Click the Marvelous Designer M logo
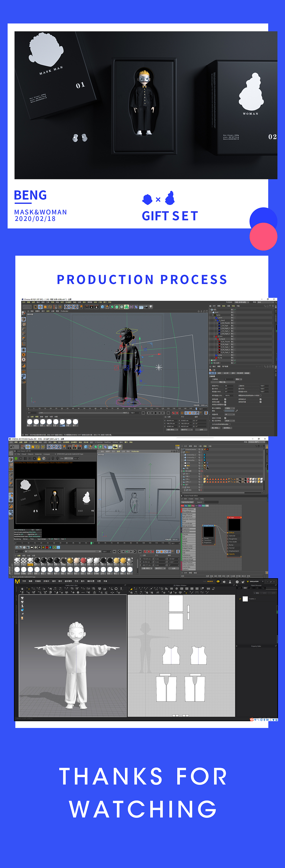Screen dimensions: 285x868 tap(17, 581)
